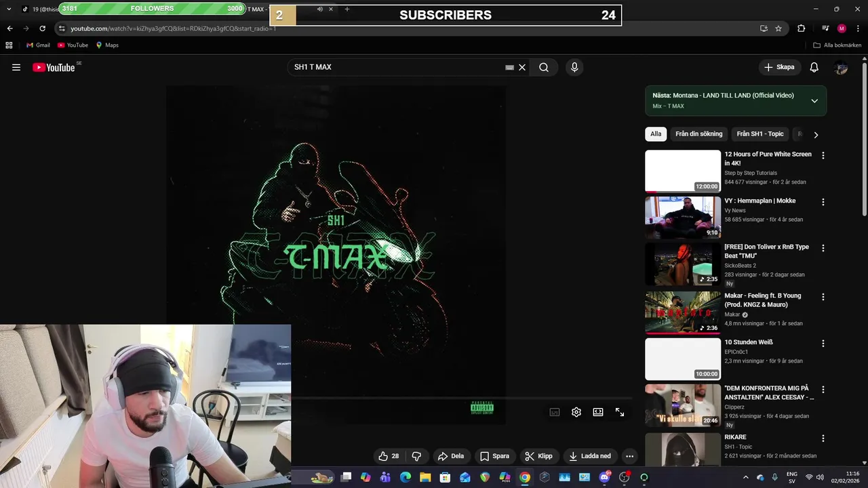Open options menu for 12 Hours White Screen
This screenshot has width=868, height=488.
823,155
